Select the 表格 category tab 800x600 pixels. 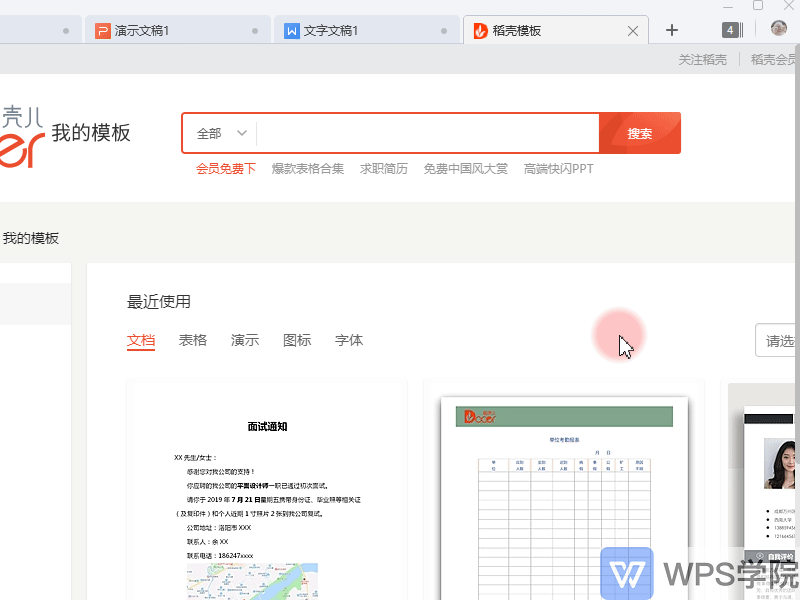(193, 340)
